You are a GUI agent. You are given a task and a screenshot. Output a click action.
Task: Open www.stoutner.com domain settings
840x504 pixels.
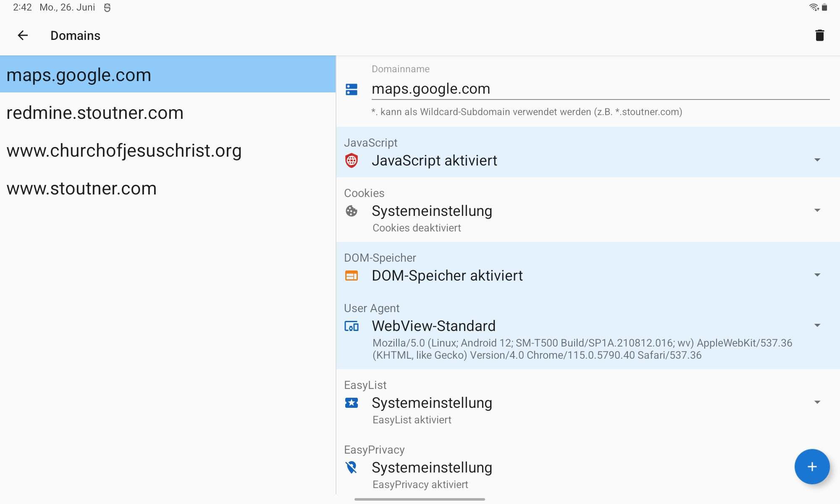pyautogui.click(x=81, y=189)
